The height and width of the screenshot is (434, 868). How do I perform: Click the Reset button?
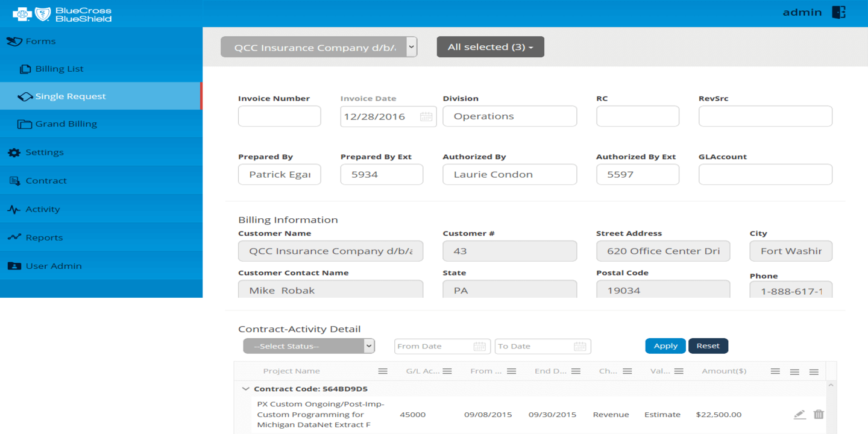pos(708,346)
